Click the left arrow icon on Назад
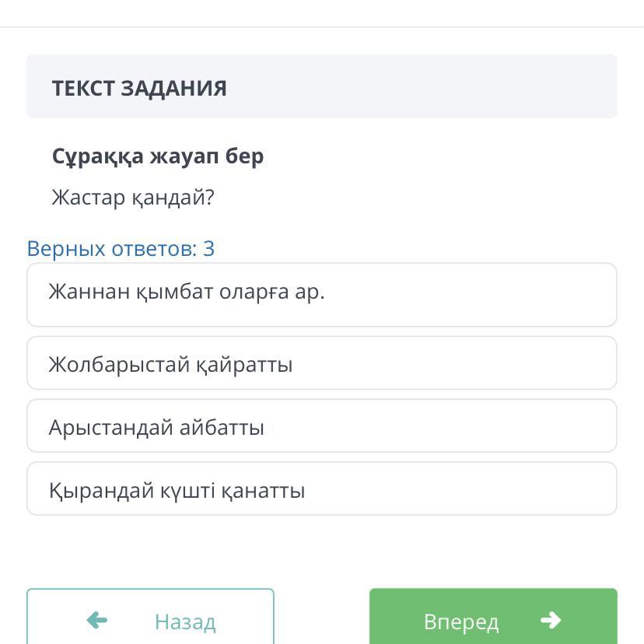The height and width of the screenshot is (644, 644). (96, 620)
